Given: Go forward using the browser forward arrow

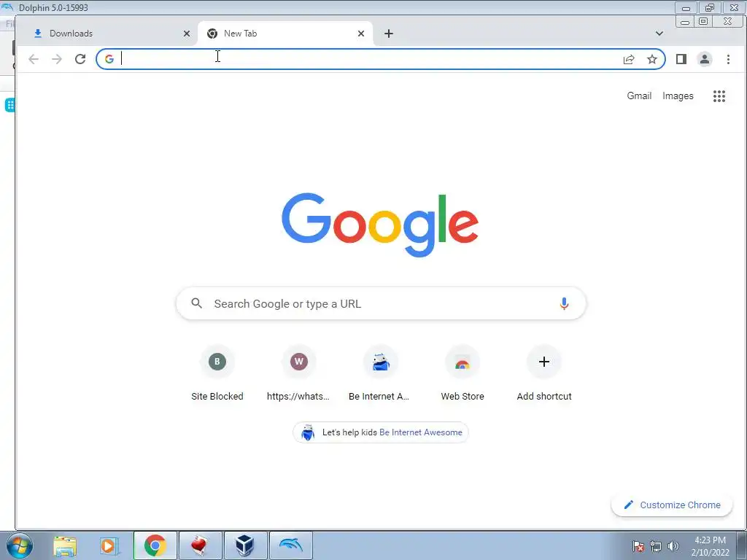Looking at the screenshot, I should [x=57, y=59].
